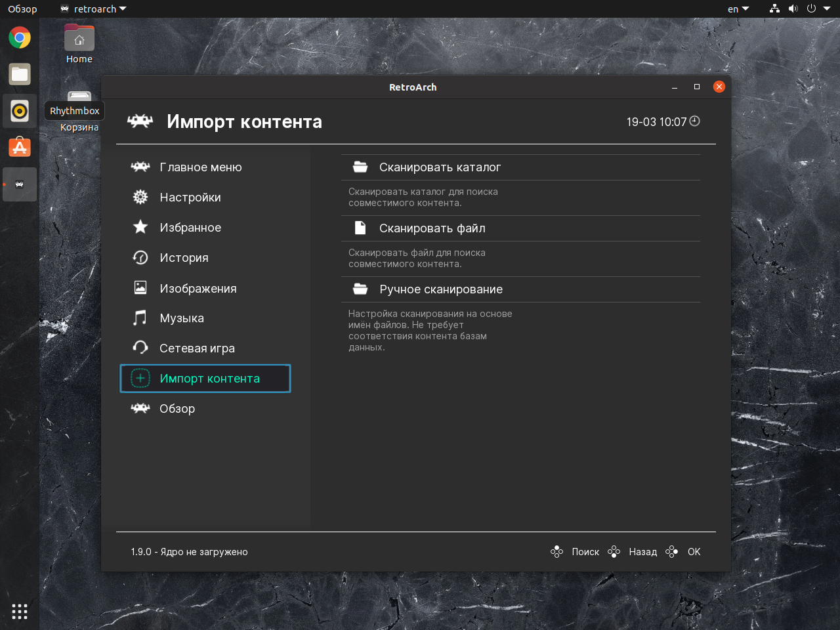Expand the en keyboard layout dropdown
The width and height of the screenshot is (840, 630).
click(738, 9)
